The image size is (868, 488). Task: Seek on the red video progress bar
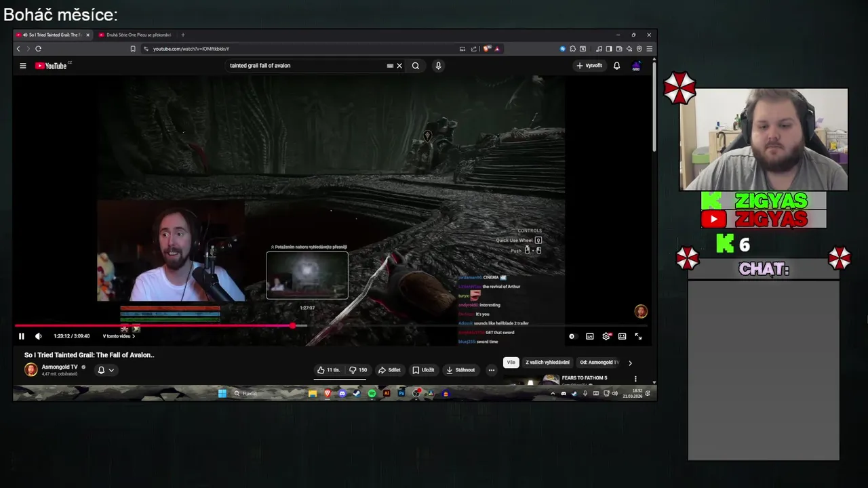tap(331, 325)
